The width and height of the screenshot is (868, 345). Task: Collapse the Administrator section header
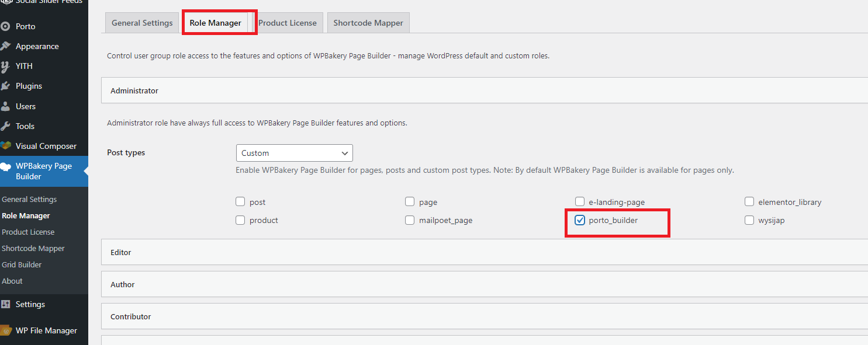(x=485, y=90)
